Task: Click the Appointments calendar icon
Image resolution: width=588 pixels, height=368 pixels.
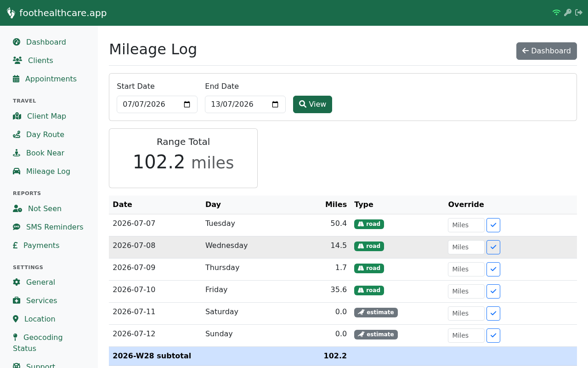Action: pos(16,79)
